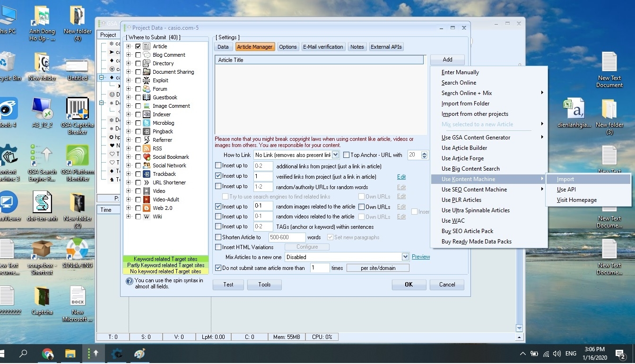Click the Social Network engine icon
The image size is (635, 364).
pyautogui.click(x=147, y=165)
